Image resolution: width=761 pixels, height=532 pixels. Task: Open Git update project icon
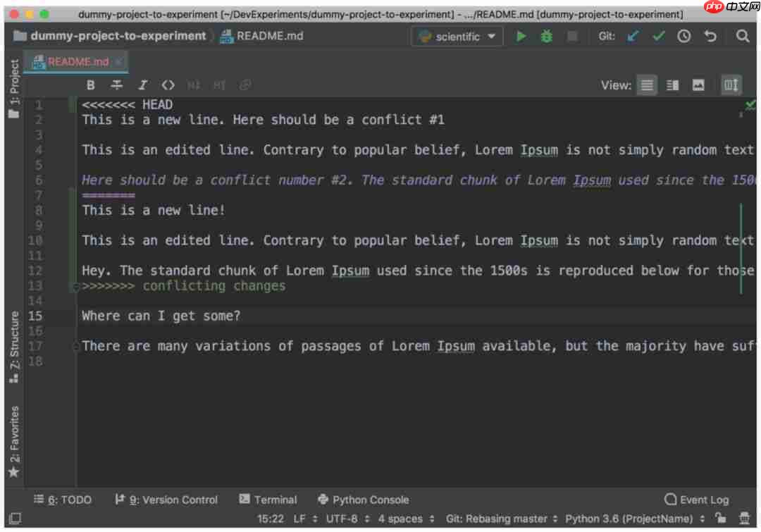pyautogui.click(x=632, y=35)
